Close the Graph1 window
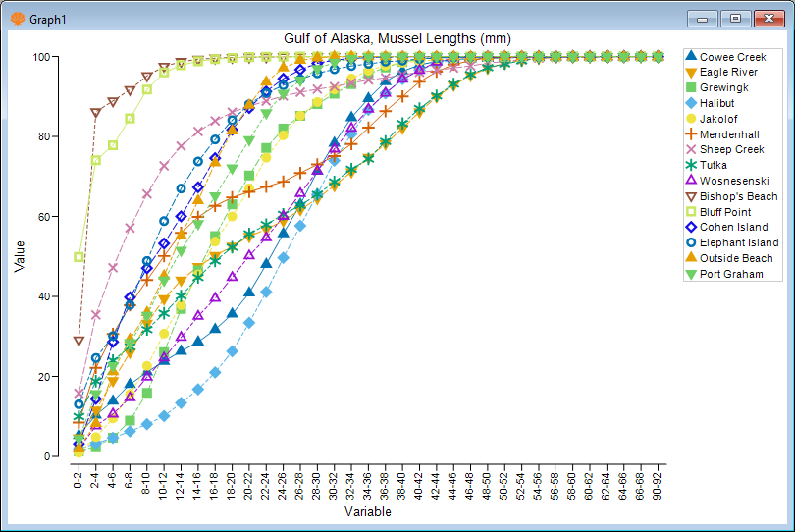795x532 pixels. 768,18
